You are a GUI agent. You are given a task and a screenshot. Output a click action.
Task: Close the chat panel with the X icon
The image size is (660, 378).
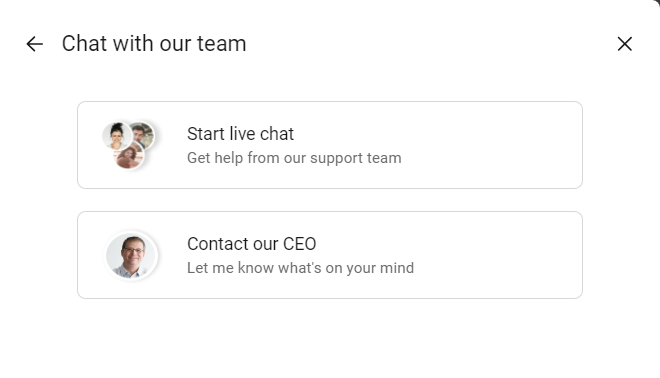(625, 44)
